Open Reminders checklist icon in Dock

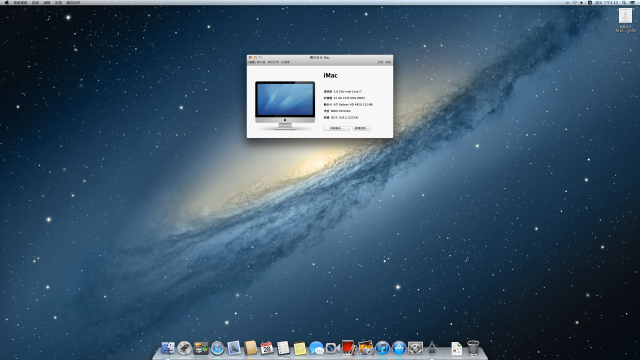[x=283, y=348]
